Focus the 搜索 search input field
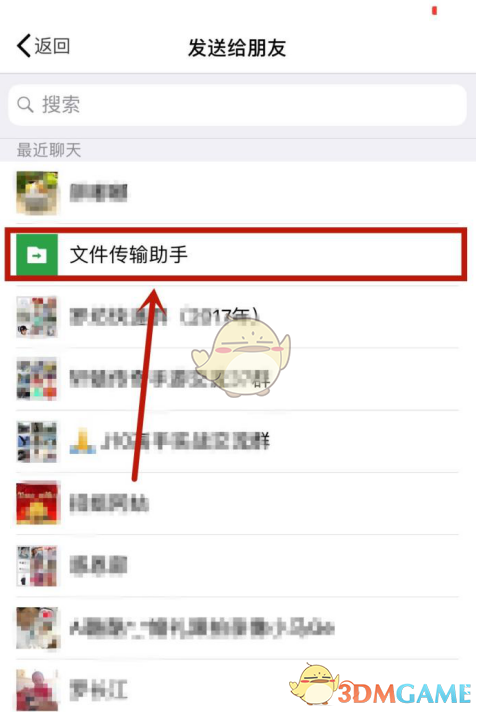Screen dimensions: 482x712 pos(238,105)
